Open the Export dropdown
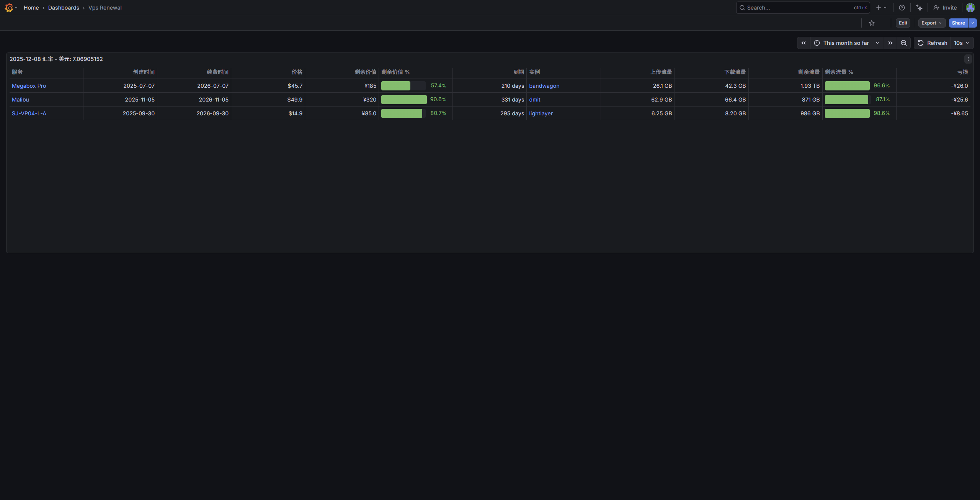The width and height of the screenshot is (980, 500). click(x=932, y=23)
